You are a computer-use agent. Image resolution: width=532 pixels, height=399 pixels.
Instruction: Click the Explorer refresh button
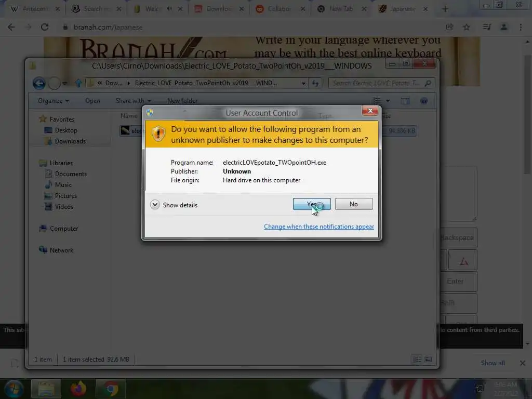(315, 83)
